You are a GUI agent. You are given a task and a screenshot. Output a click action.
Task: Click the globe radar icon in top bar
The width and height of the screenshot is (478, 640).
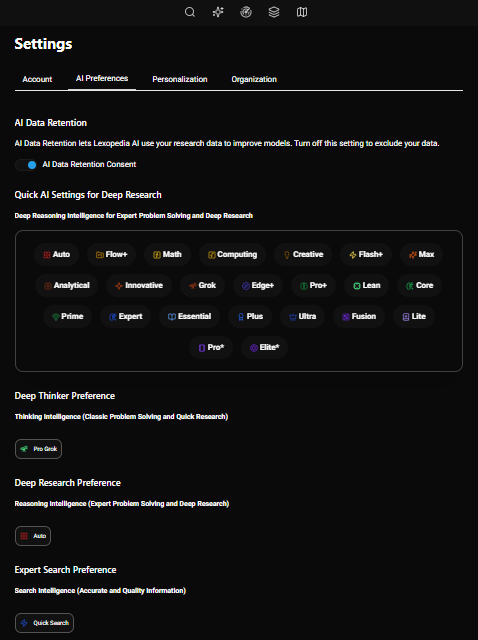click(246, 12)
